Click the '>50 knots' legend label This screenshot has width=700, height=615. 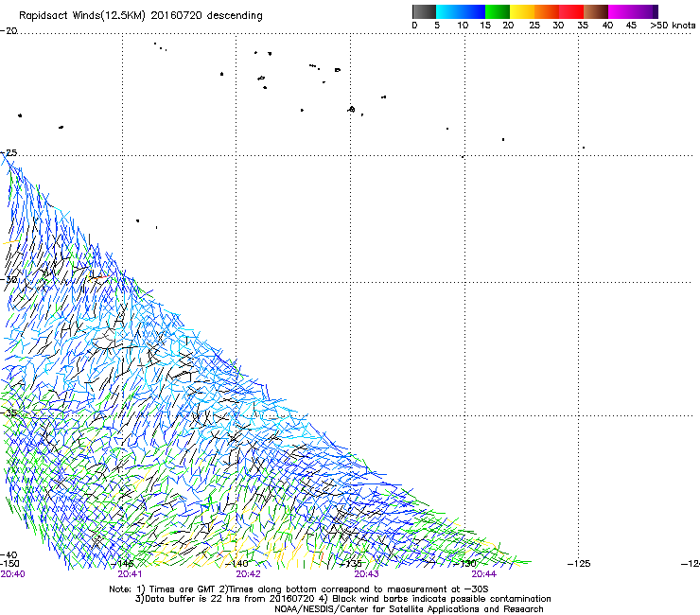[673, 26]
